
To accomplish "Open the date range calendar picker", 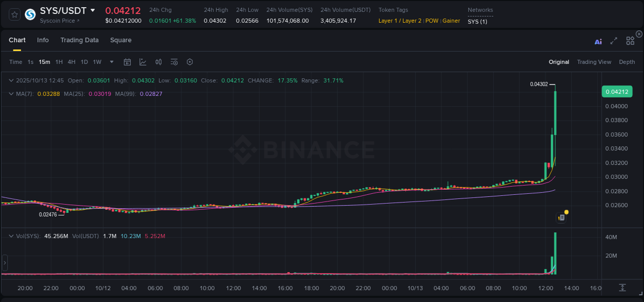I will pyautogui.click(x=127, y=61).
